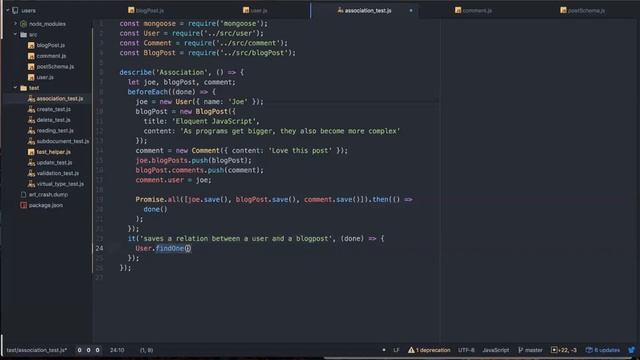640x360 pixels.
Task: Switch to the blogPost.js tab
Action: point(146,10)
